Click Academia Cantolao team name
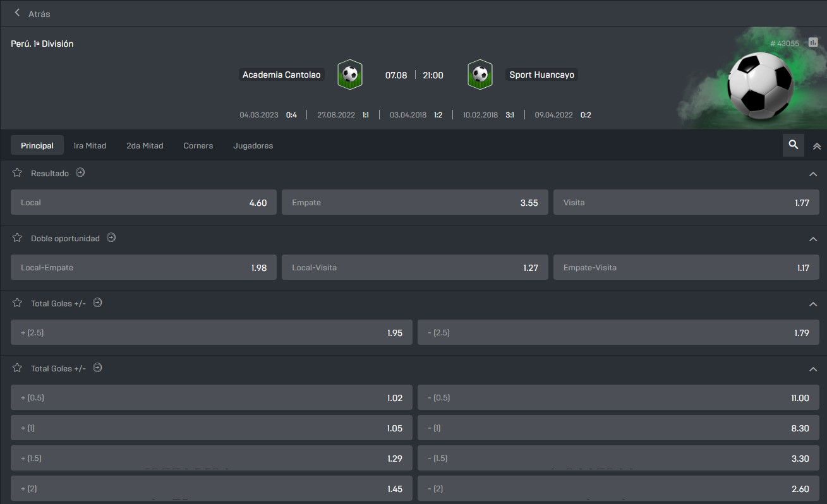The width and height of the screenshot is (827, 504). (x=282, y=75)
